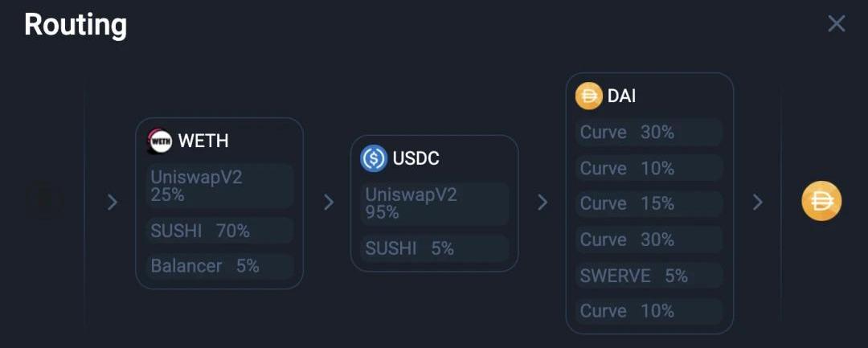Click the WETH token icon
The width and height of the screenshot is (868, 348).
161,141
